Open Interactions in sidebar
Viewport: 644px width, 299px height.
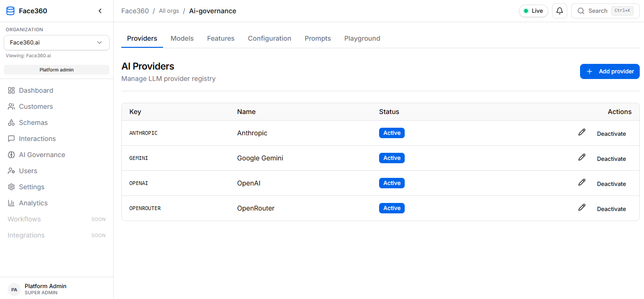click(x=56, y=139)
